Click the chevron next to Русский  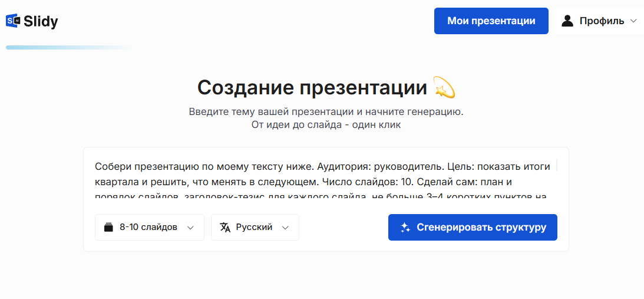coord(285,228)
